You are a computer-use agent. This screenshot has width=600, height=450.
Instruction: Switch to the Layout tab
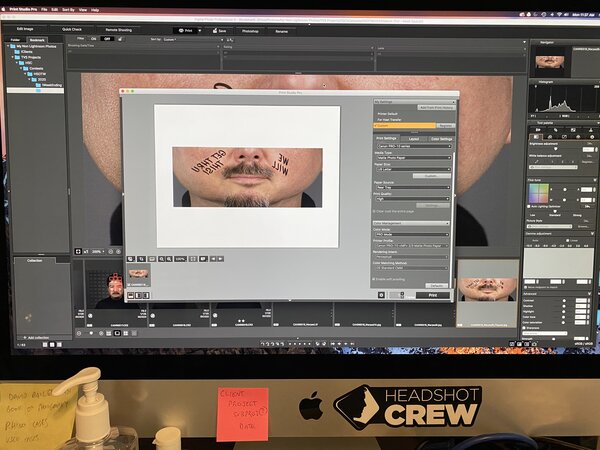click(x=413, y=138)
